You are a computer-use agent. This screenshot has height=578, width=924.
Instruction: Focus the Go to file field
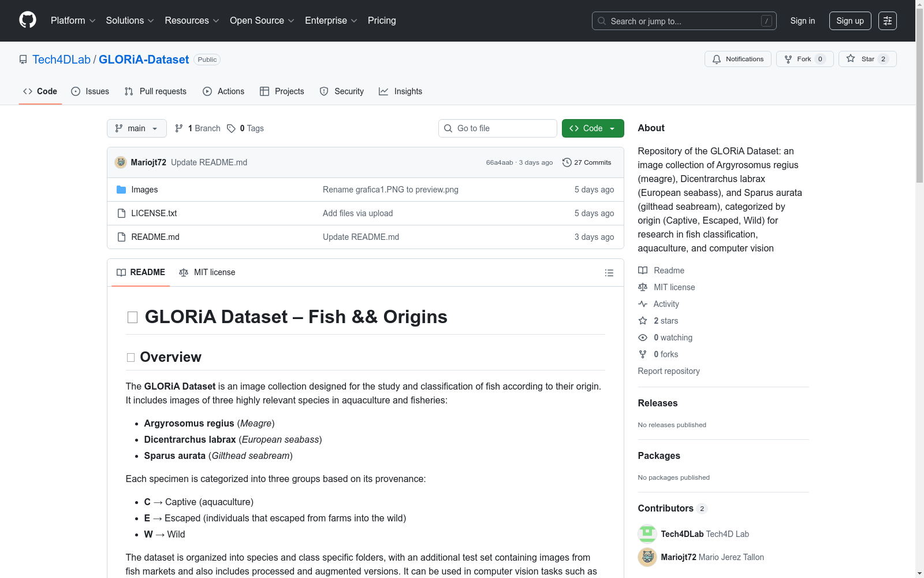pos(498,128)
